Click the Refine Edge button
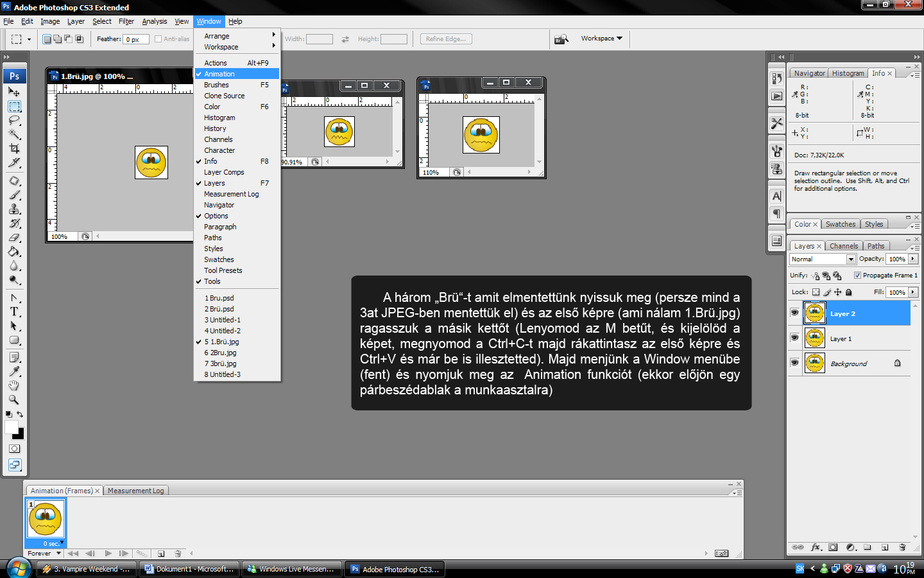924x578 pixels. click(446, 39)
